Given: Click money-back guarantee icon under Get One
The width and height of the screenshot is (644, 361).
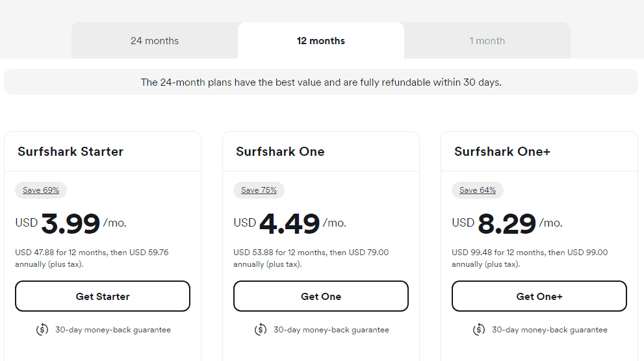Looking at the screenshot, I should [x=261, y=329].
